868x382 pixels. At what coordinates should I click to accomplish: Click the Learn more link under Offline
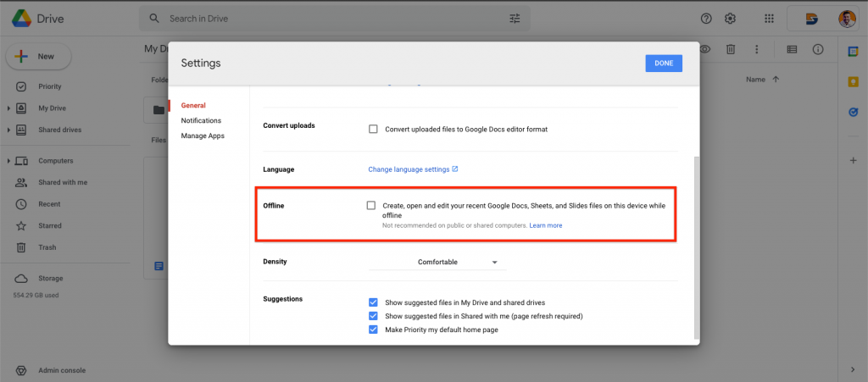click(x=546, y=225)
